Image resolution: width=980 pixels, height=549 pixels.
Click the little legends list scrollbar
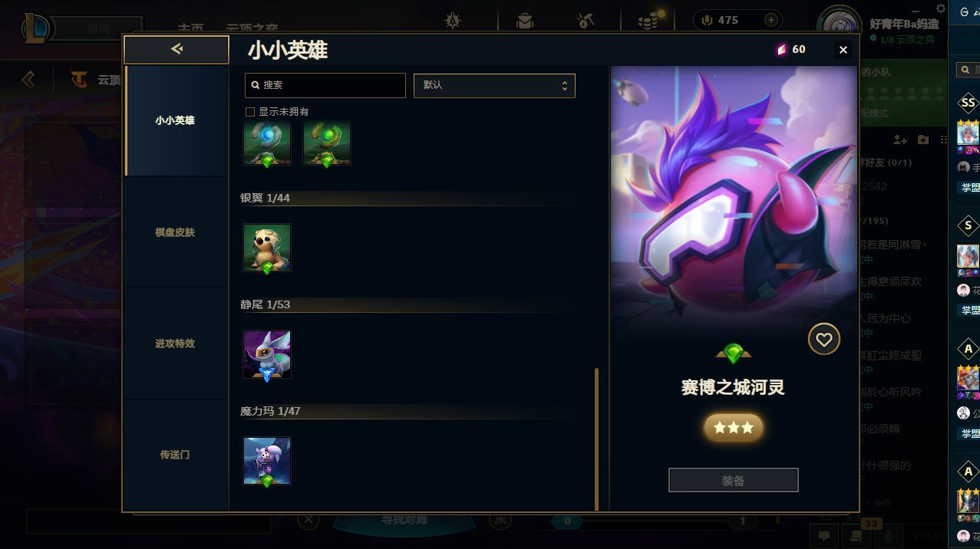point(596,439)
